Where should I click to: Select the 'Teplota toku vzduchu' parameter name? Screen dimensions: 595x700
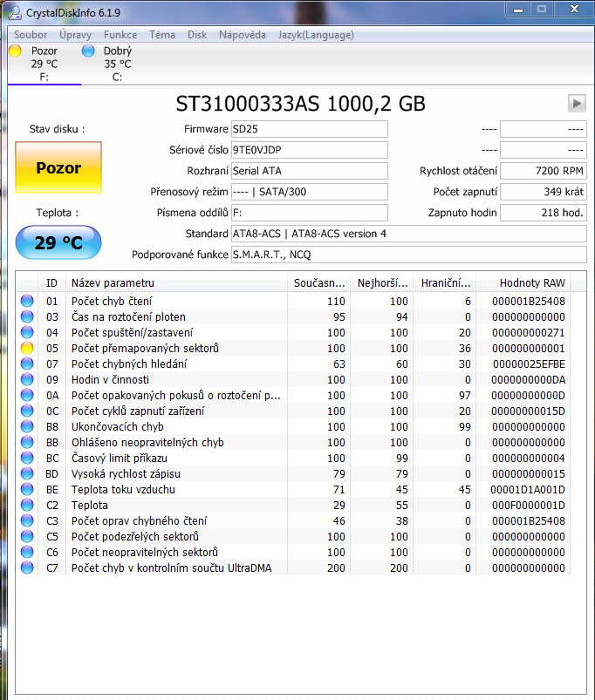[x=123, y=489]
